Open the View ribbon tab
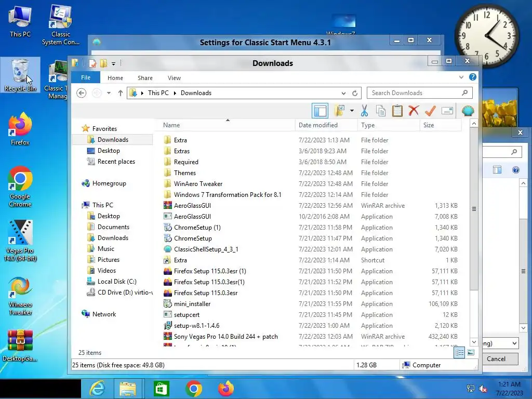The image size is (532, 399). (x=174, y=78)
